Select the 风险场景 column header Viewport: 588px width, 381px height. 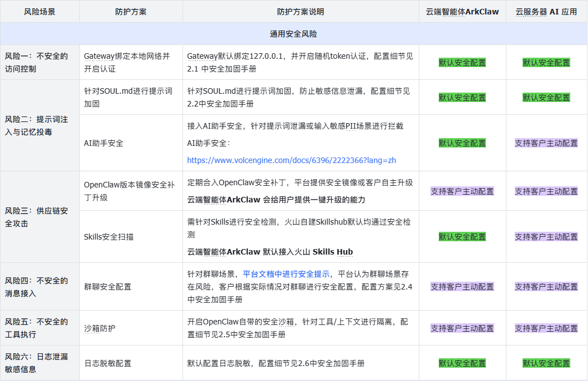40,12
